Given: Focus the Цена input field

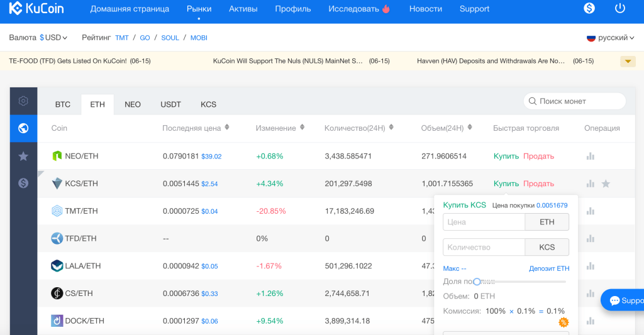Looking at the screenshot, I should [484, 222].
